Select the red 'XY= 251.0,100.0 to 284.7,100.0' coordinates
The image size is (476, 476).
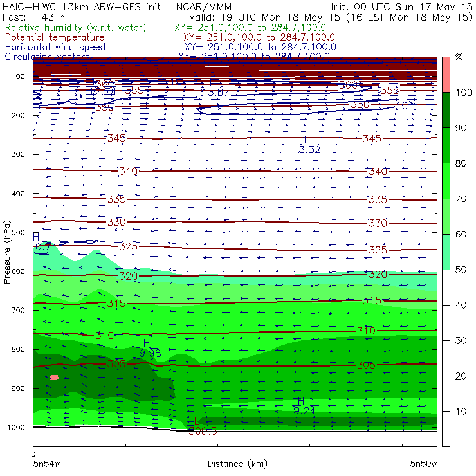pyautogui.click(x=259, y=37)
